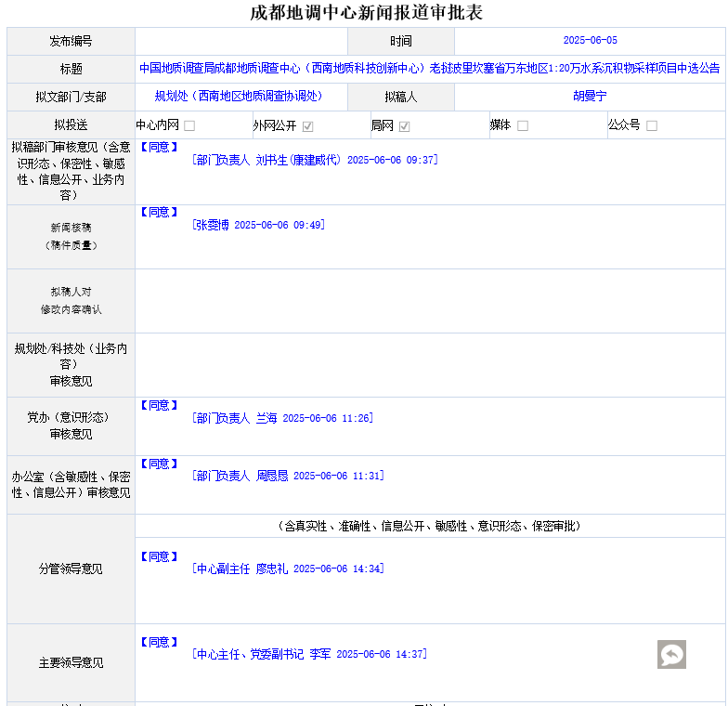This screenshot has width=728, height=706.
Task: Click 中心副主任 廖忠礼 signature entry
Action: pos(288,569)
